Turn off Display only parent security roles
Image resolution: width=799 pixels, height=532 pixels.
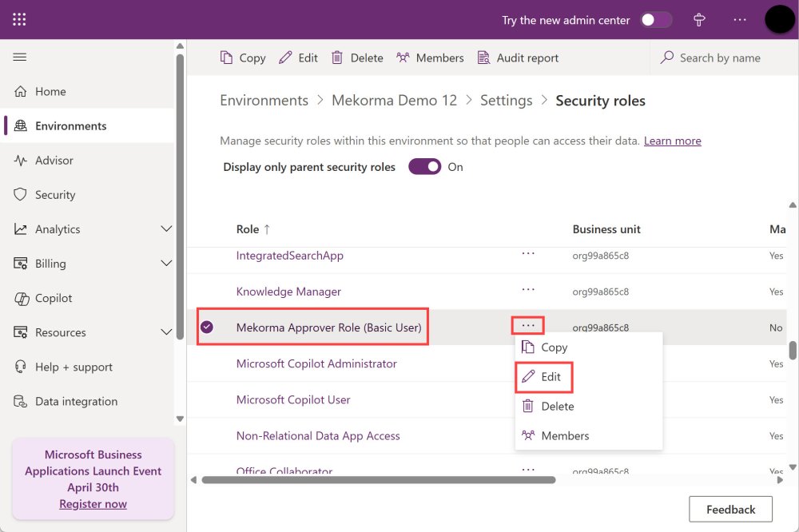point(424,167)
